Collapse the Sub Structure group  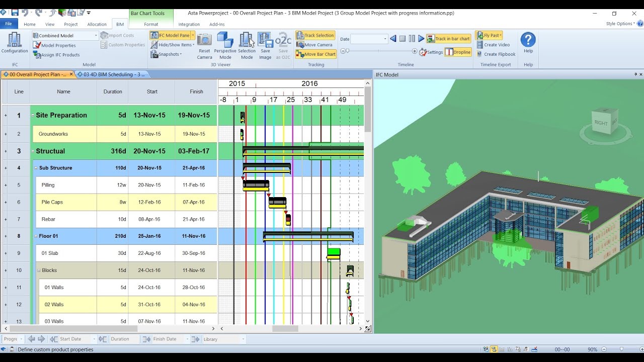pos(36,168)
